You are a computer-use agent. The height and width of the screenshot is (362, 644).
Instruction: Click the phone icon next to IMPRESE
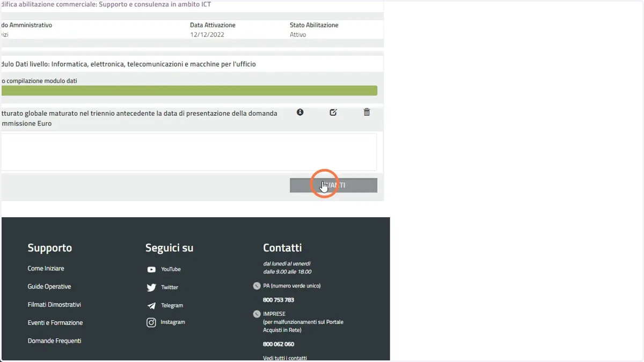[257, 314]
